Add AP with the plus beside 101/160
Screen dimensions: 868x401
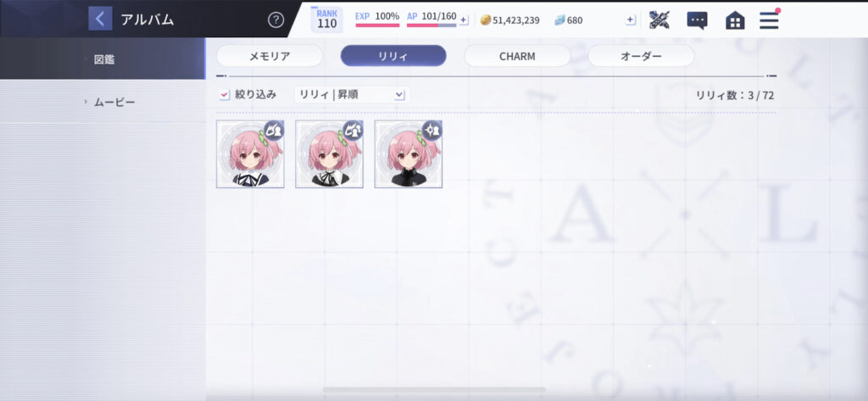point(464,20)
